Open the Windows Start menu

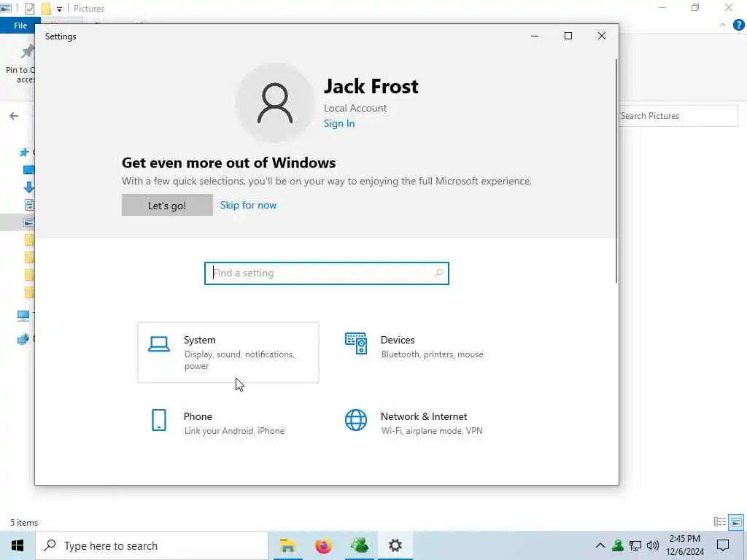pos(18,545)
